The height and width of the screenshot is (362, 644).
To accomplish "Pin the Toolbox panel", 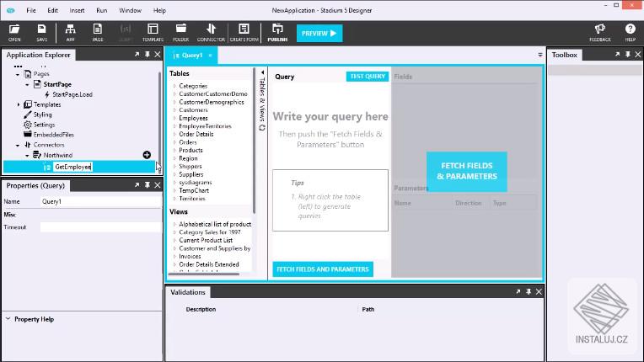I will coord(628,54).
